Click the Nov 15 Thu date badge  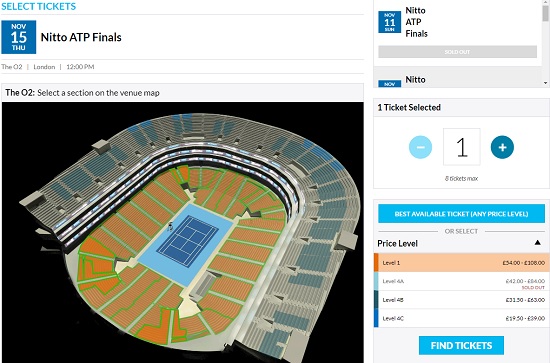[x=19, y=37]
